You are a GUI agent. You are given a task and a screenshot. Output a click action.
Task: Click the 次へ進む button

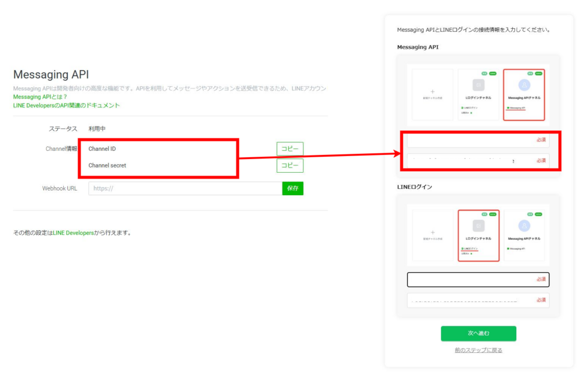coord(478,333)
